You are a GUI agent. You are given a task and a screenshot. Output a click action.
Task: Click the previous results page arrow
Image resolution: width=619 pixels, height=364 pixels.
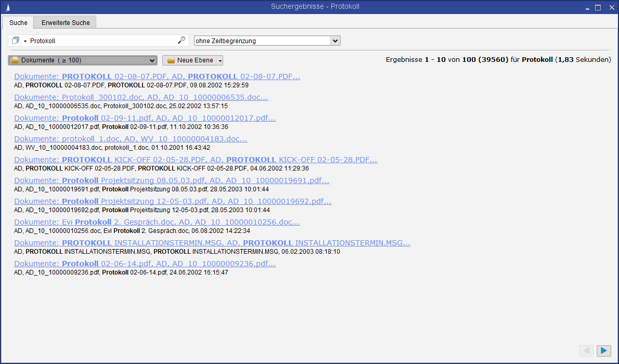pyautogui.click(x=586, y=351)
